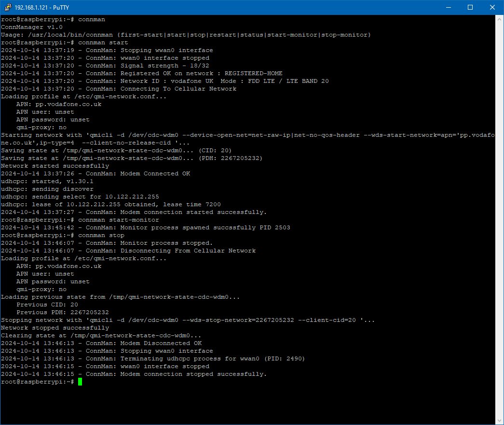Click the 192.168.1.121 - PuTTY title text

coord(42,7)
